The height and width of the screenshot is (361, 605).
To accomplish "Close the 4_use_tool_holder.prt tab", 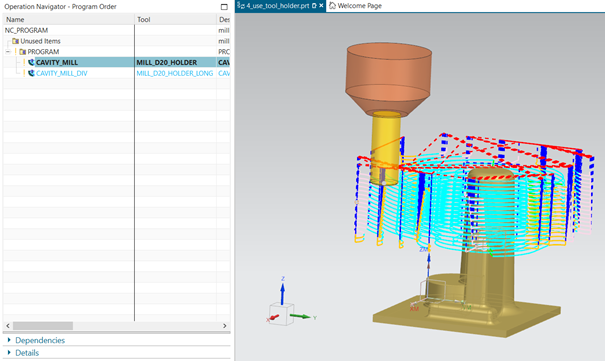I will (321, 6).
